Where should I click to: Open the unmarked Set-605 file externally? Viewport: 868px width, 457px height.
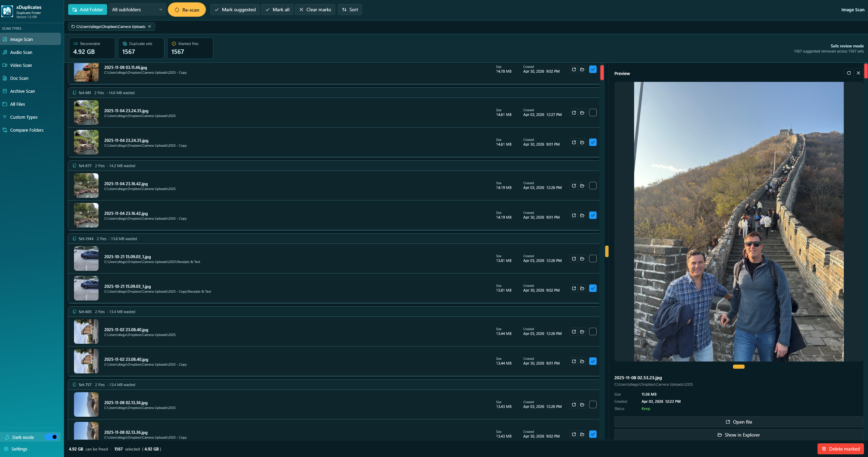(x=574, y=331)
